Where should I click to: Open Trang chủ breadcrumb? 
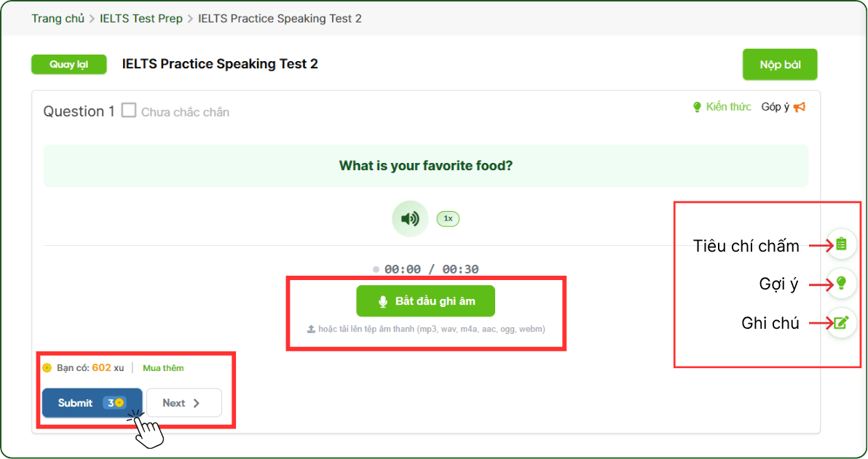point(58,18)
